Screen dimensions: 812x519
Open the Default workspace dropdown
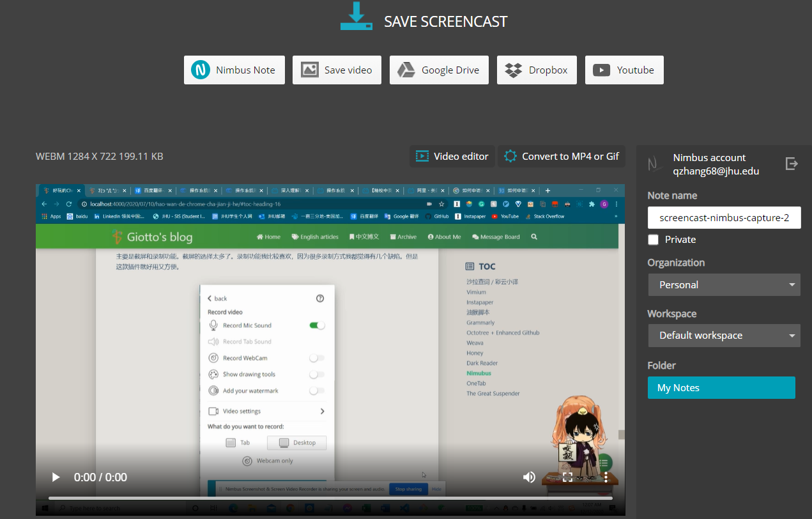pyautogui.click(x=724, y=336)
